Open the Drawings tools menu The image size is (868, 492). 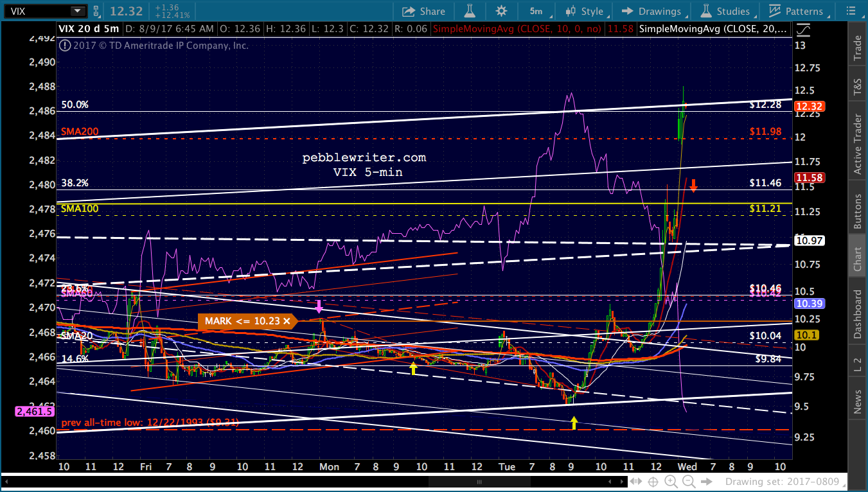click(652, 11)
